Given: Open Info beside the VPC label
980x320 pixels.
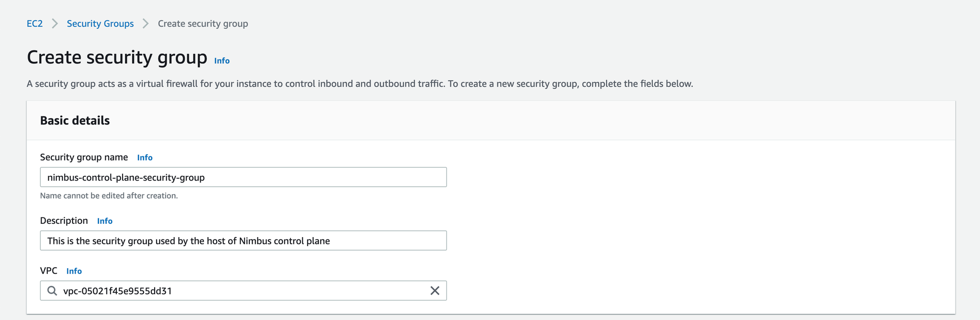Looking at the screenshot, I should click(x=74, y=271).
